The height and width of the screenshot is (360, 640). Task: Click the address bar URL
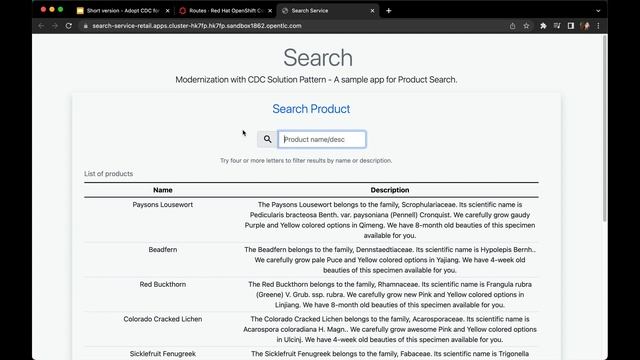tap(197, 26)
